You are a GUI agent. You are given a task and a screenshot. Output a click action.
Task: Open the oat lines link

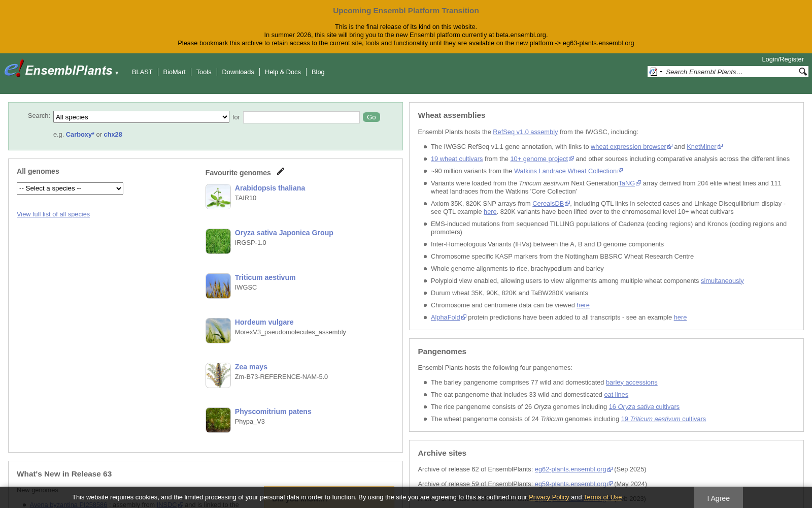(616, 395)
